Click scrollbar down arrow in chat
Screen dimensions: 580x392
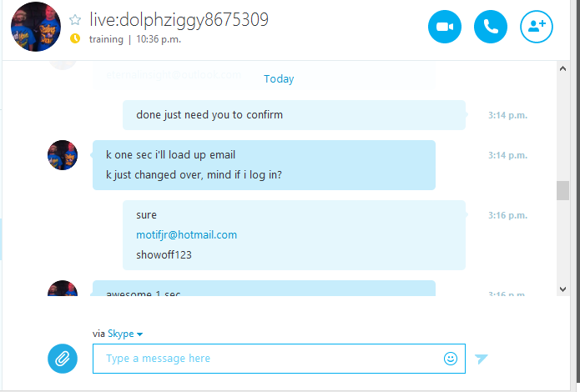pyautogui.click(x=563, y=289)
